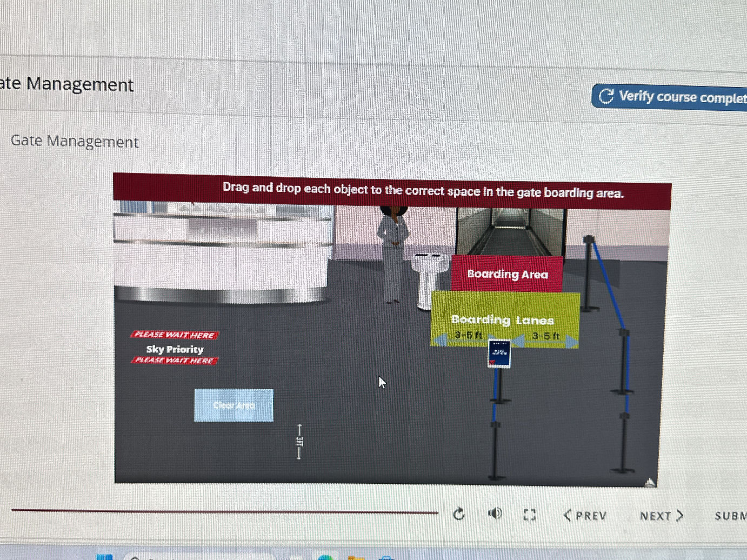This screenshot has width=747, height=560.
Task: Go to previous slide with PREV
Action: (585, 516)
